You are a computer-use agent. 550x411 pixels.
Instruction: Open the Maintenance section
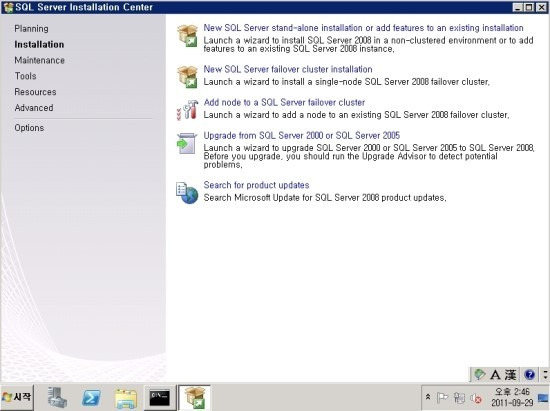click(40, 60)
